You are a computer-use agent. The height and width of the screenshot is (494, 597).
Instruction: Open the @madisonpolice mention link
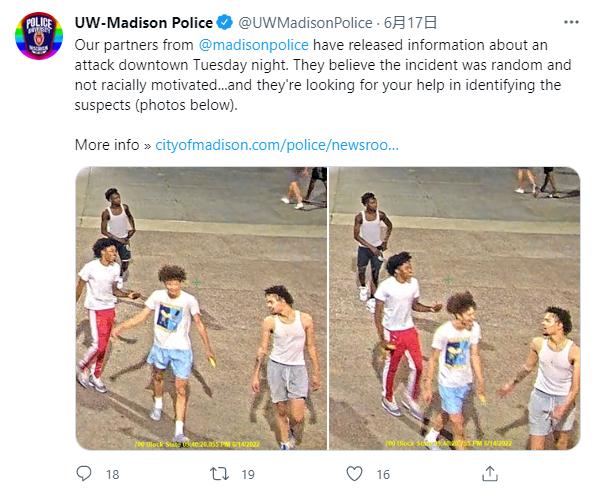point(254,45)
